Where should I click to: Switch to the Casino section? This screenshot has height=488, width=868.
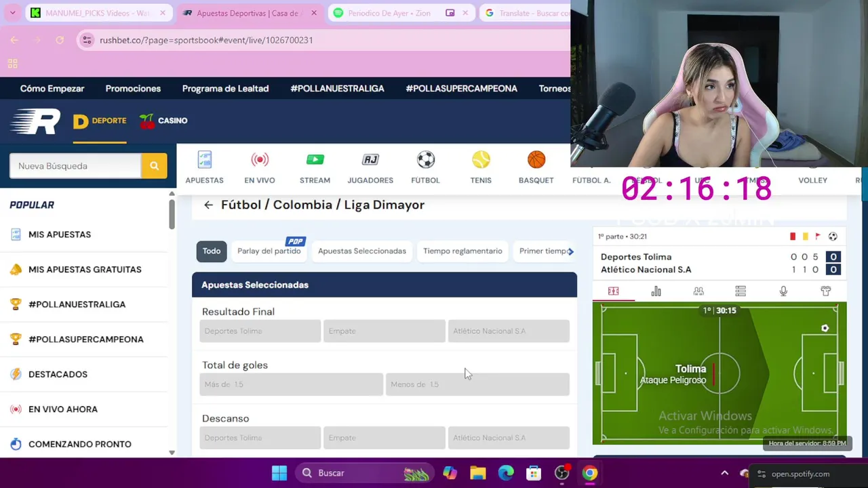click(x=163, y=121)
